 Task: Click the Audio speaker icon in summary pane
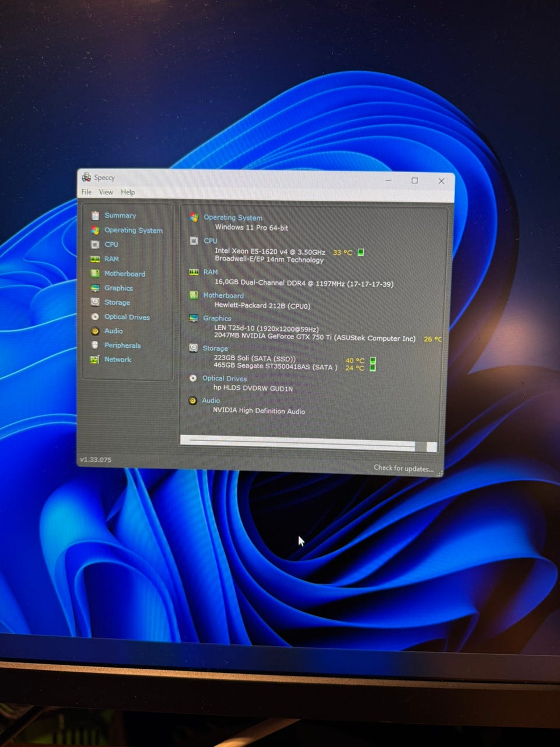pyautogui.click(x=193, y=400)
